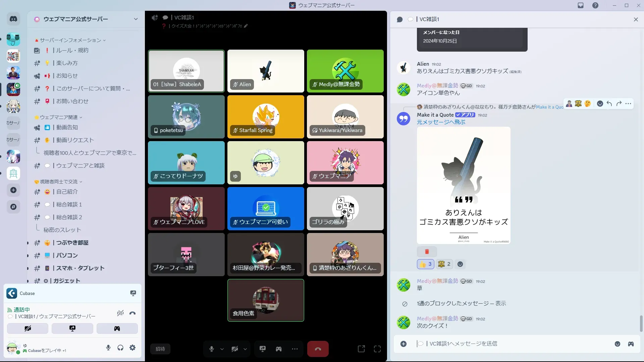Click the Discord home icon

[13, 19]
